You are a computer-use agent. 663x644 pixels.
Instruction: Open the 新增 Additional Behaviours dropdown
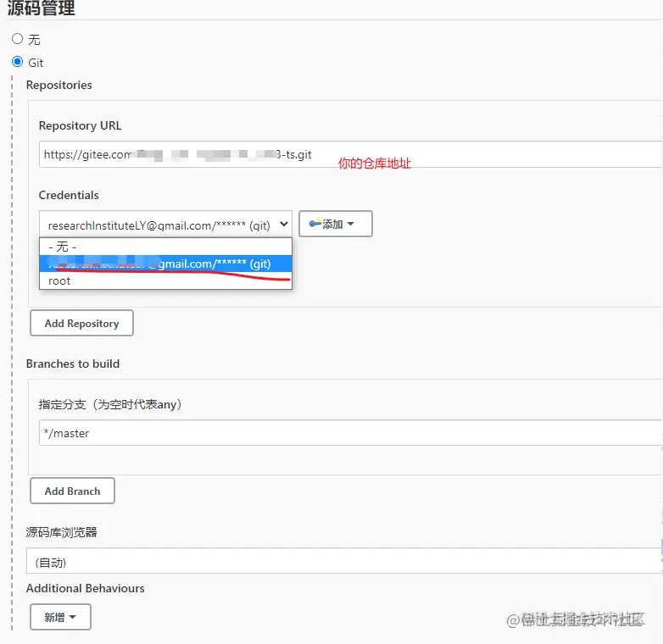(60, 617)
